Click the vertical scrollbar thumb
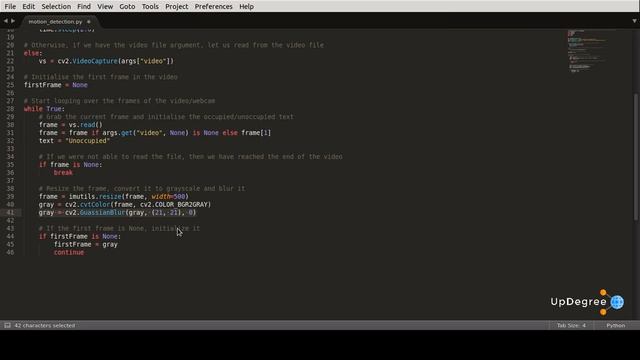The width and height of the screenshot is (640, 360). tap(636, 157)
